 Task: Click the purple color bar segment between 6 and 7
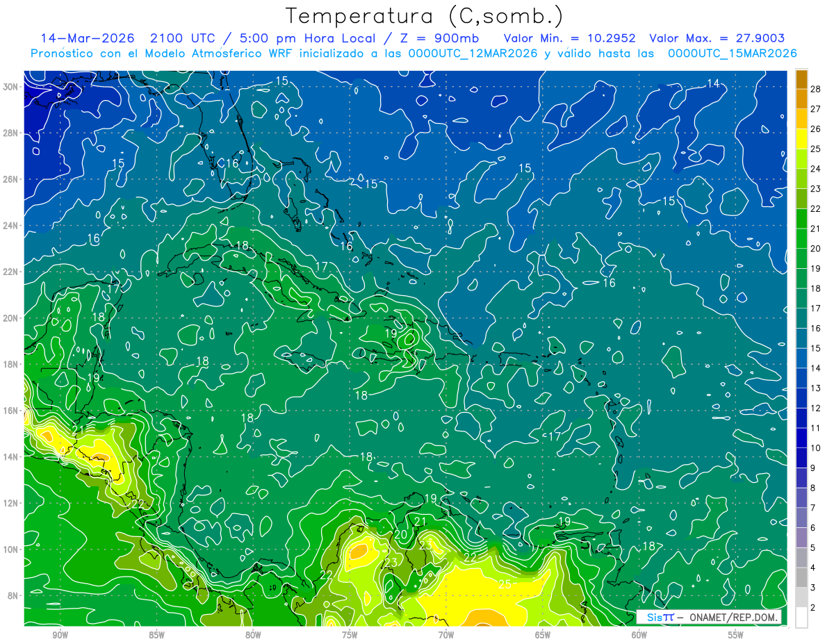click(x=801, y=518)
